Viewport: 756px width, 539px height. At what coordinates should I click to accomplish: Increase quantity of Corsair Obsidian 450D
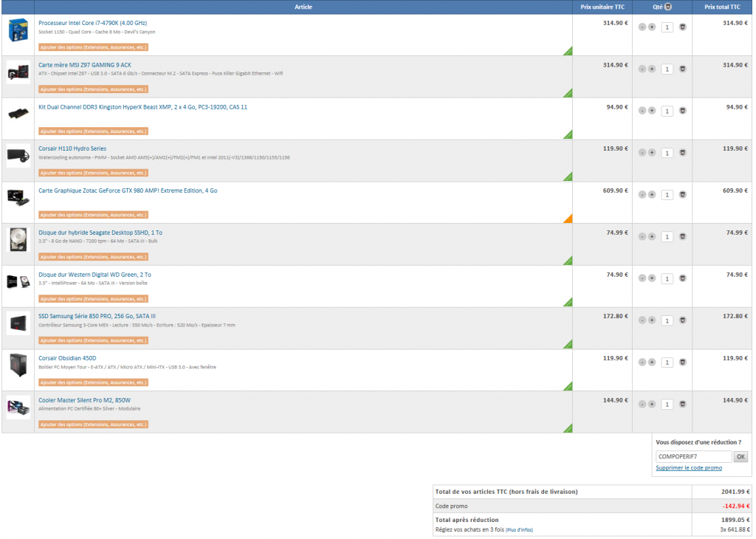pyautogui.click(x=652, y=363)
